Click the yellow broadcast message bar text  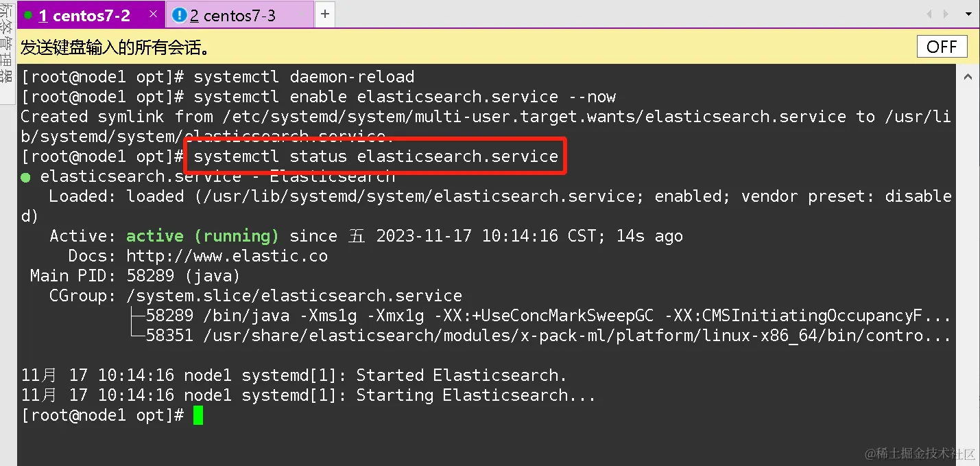115,47
